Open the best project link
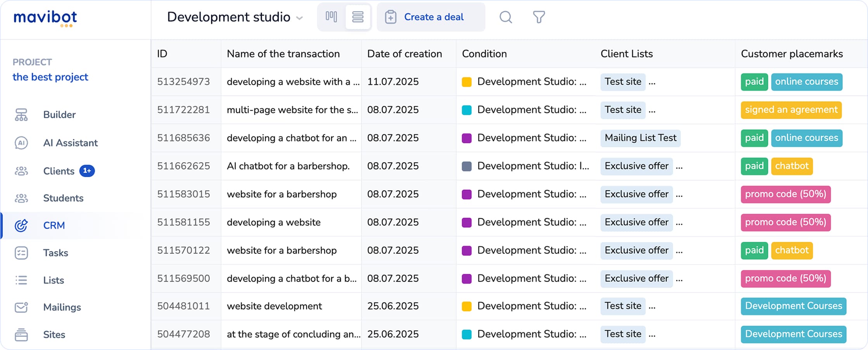 (x=50, y=77)
